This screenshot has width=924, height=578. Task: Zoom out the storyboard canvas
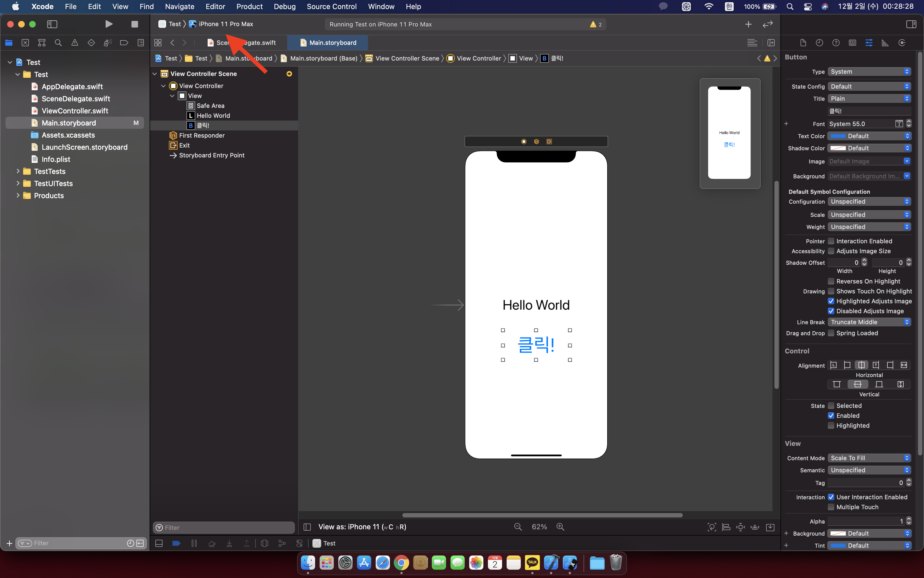[x=518, y=527]
